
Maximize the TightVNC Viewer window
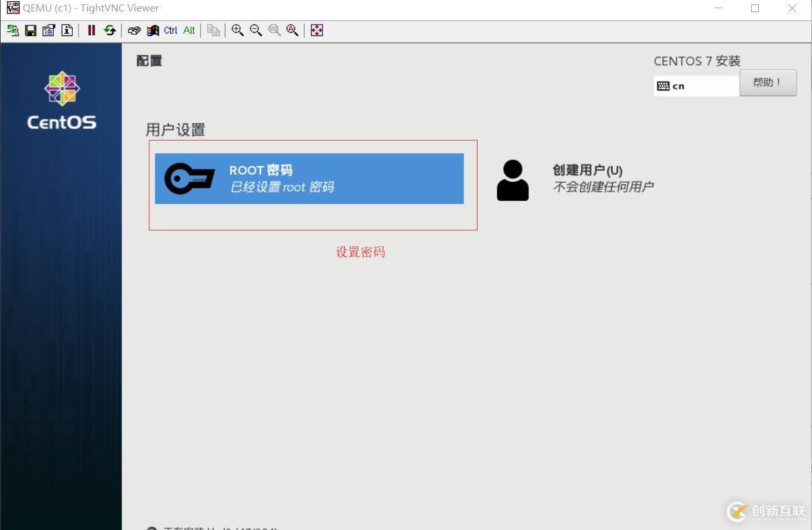coord(755,8)
